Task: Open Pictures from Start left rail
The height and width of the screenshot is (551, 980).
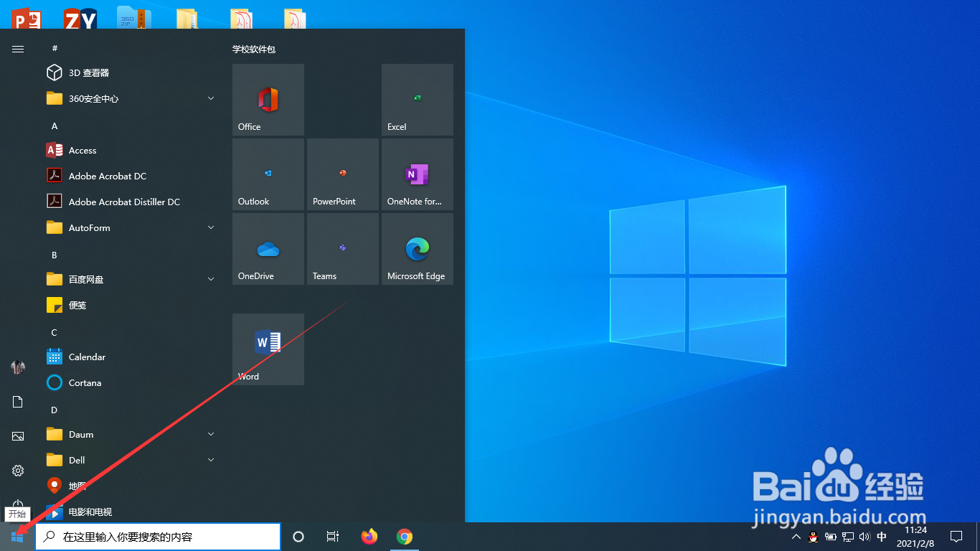Action: pyautogui.click(x=18, y=436)
